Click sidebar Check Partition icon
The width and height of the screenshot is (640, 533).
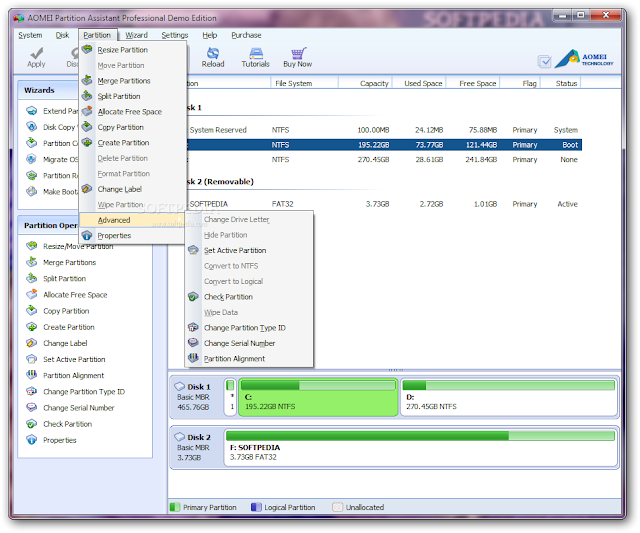pyautogui.click(x=31, y=424)
